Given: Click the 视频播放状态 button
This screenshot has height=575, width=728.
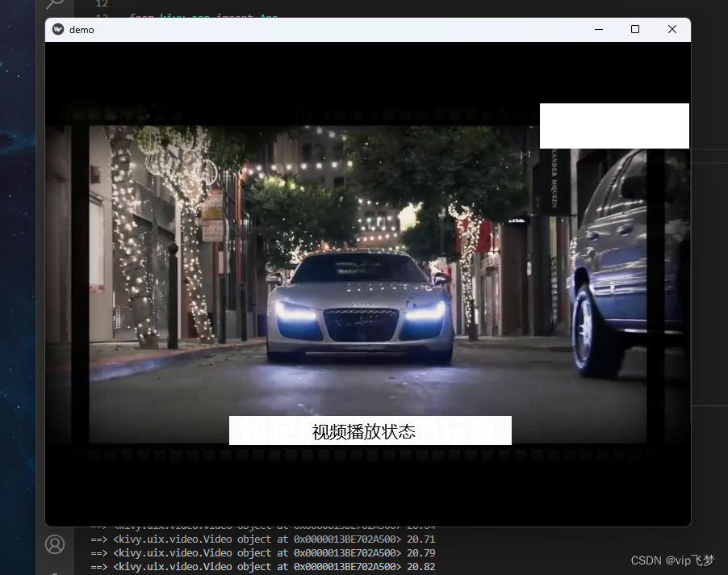Looking at the screenshot, I should pos(370,430).
